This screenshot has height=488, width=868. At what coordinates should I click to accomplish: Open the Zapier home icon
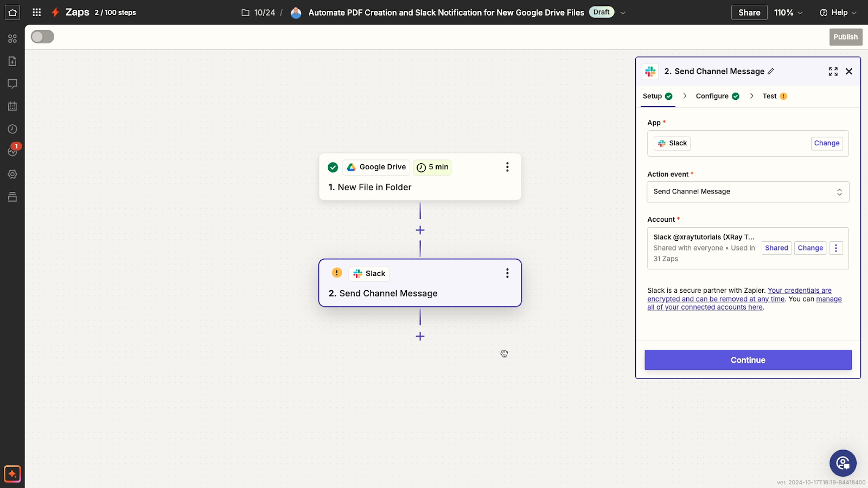pos(12,12)
